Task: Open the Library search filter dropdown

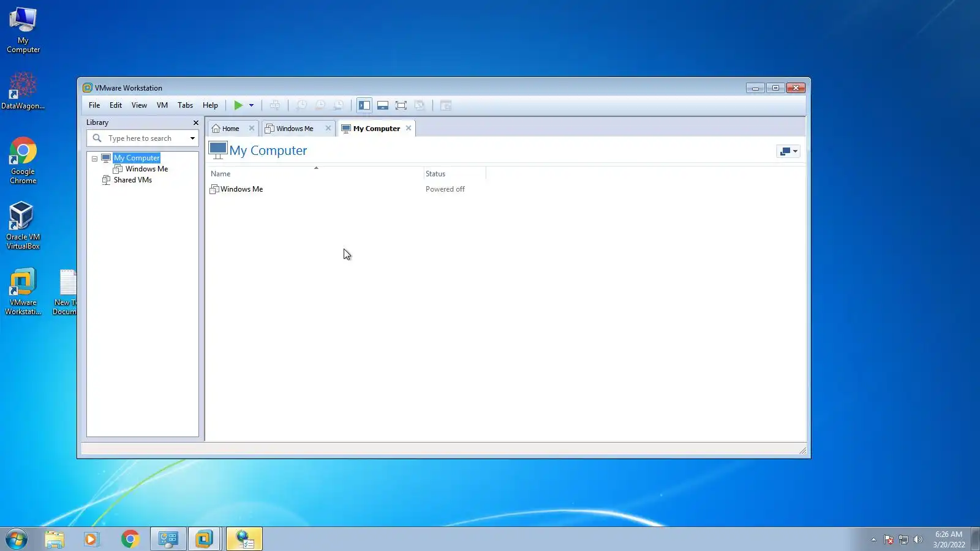Action: coord(192,138)
